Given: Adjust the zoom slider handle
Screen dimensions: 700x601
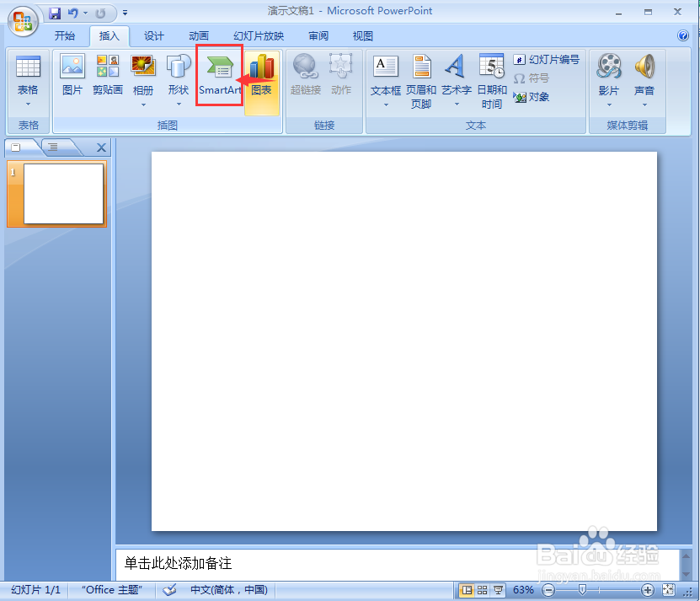Looking at the screenshot, I should point(582,590).
